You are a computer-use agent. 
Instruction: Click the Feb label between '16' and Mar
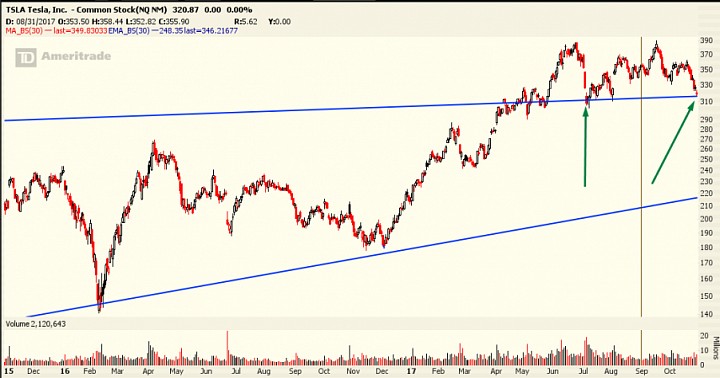(90, 371)
